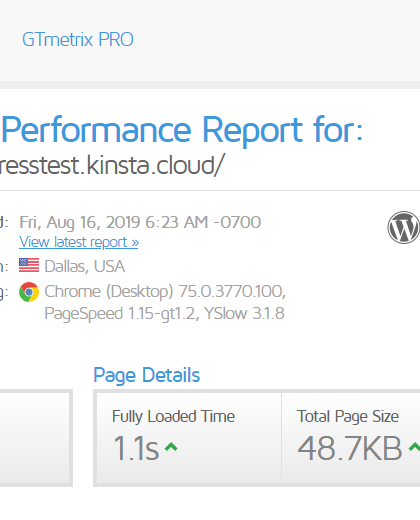Click the green arrow beside 1.1s

pos(171,447)
